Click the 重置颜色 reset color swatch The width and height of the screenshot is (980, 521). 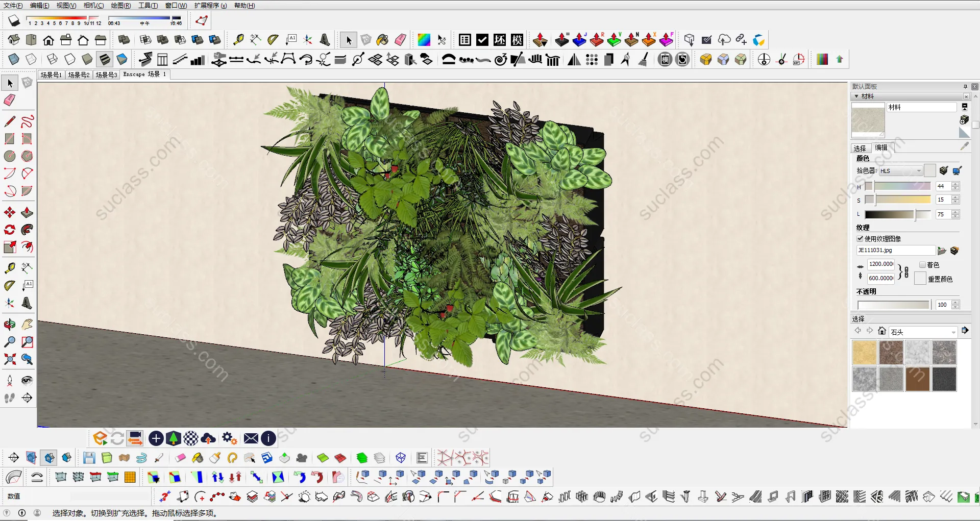pyautogui.click(x=920, y=279)
